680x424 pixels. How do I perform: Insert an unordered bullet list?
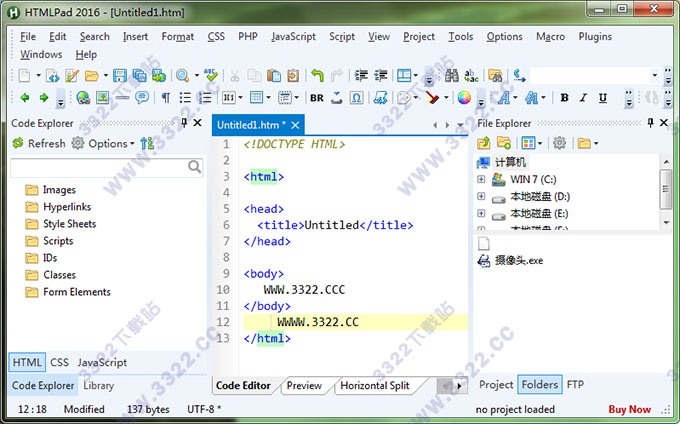click(x=185, y=98)
